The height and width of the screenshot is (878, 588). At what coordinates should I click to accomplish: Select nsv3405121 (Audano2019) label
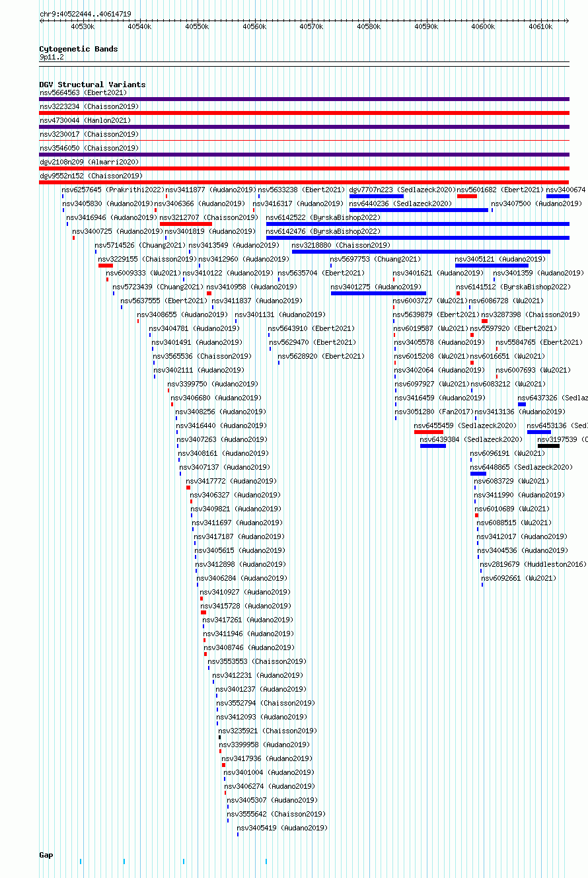[501, 260]
